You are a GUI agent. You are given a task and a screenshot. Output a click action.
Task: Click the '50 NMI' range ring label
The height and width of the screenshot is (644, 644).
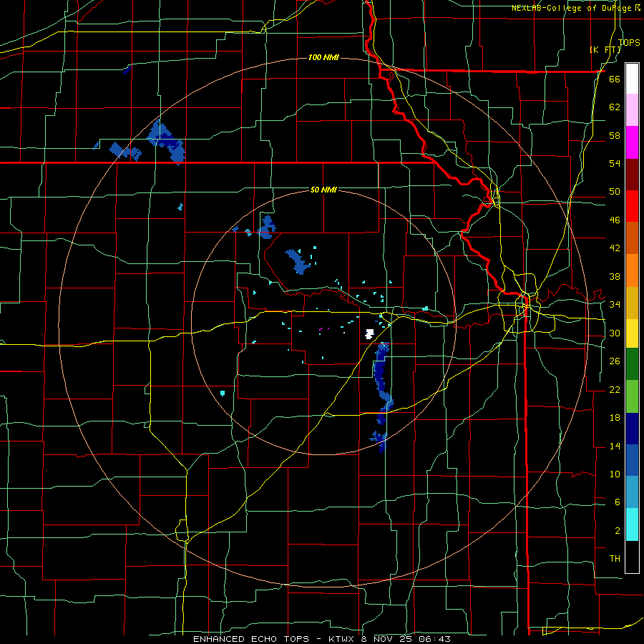[323, 190]
